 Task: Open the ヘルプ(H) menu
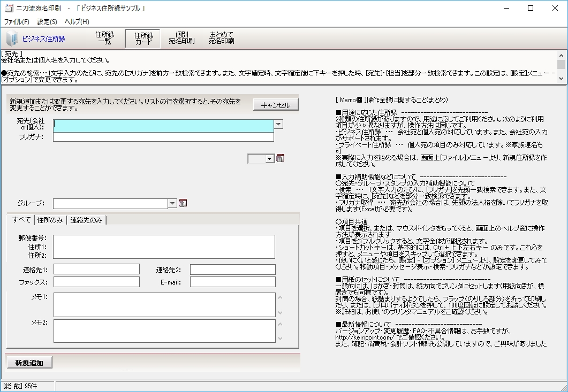(77, 21)
